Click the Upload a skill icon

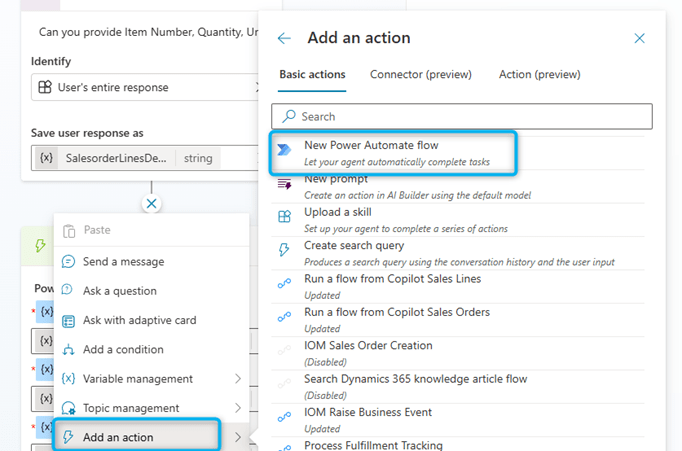tap(284, 216)
